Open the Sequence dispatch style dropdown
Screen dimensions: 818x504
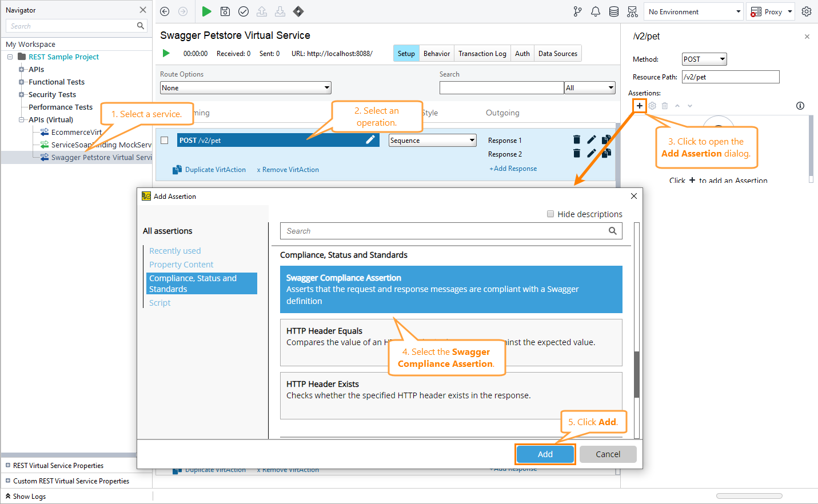coord(432,140)
